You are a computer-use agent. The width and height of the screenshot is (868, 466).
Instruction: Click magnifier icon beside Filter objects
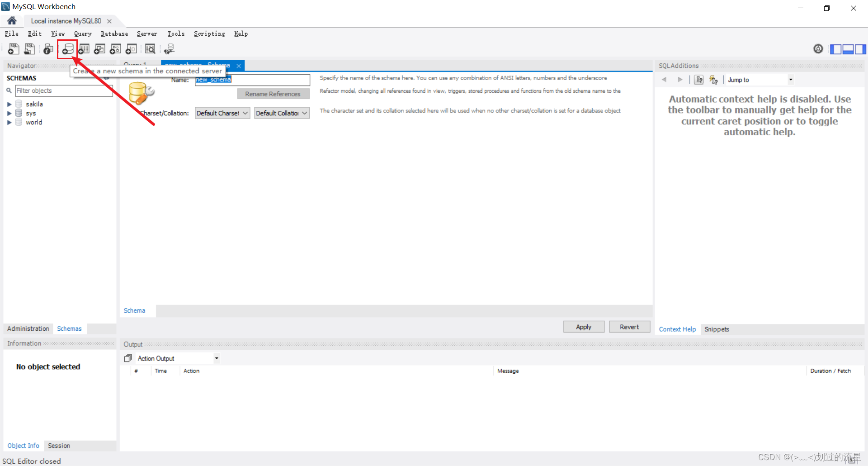click(x=9, y=90)
